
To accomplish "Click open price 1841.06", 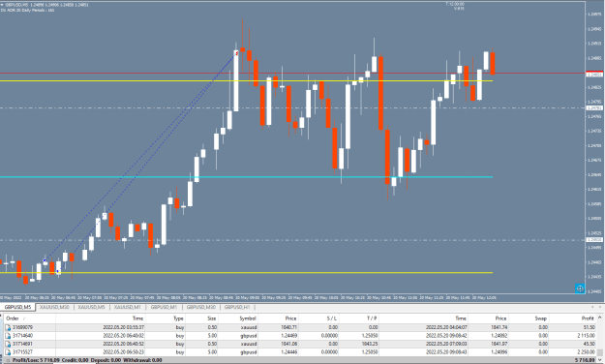I will point(289,344).
